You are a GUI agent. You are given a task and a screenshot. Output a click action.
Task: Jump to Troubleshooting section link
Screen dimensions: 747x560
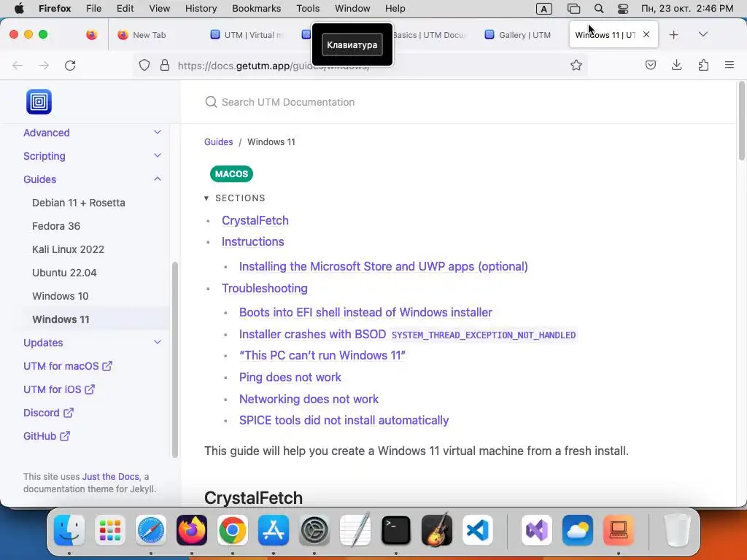(x=265, y=288)
